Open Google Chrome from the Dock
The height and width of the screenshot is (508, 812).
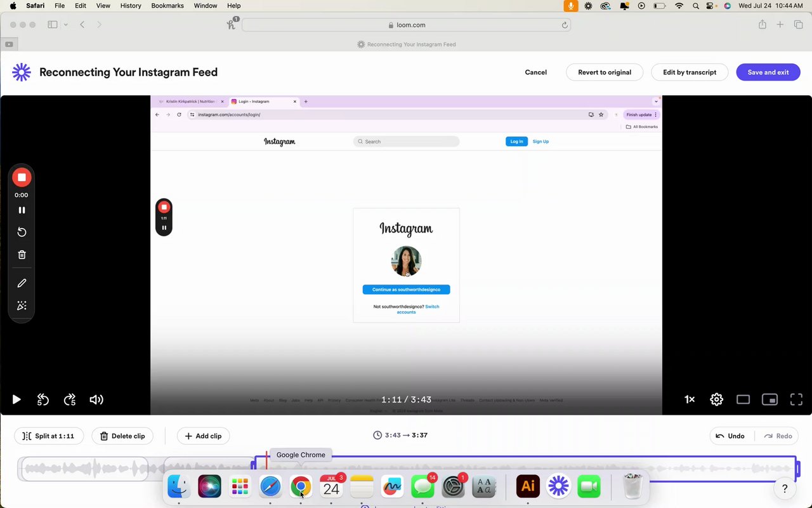pos(301,487)
